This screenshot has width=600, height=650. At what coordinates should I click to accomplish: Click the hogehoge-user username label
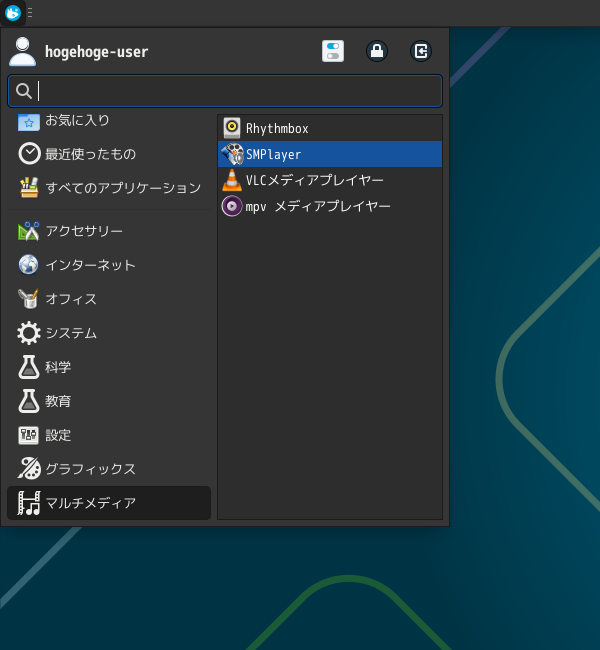[97, 52]
